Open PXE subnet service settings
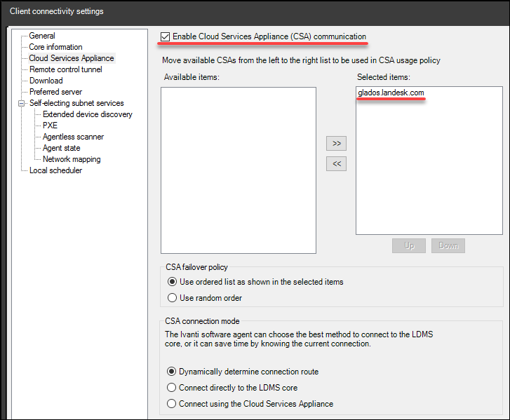 point(50,126)
